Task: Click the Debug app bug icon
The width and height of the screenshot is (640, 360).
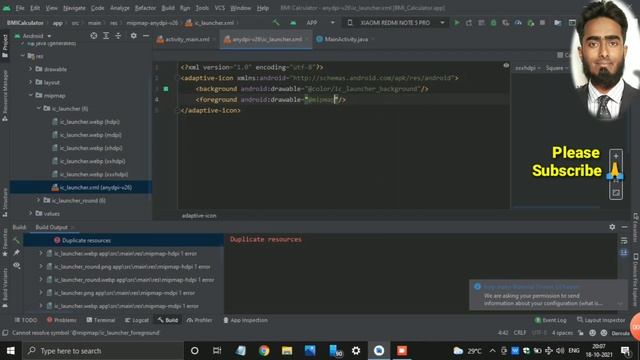Action: 493,23
